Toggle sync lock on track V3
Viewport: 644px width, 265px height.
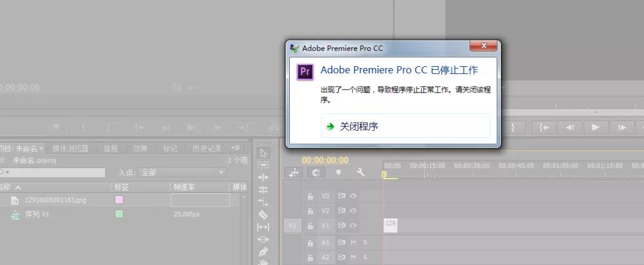[x=341, y=196]
